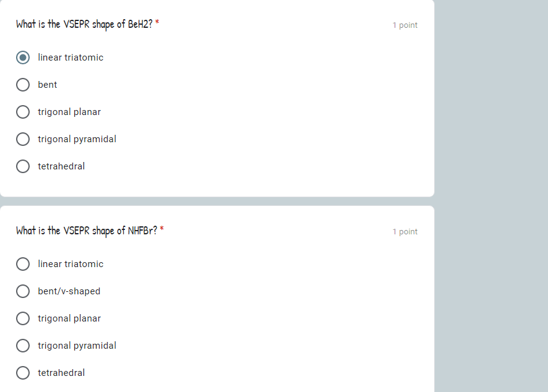Click the red required asterisk after NHFBr?
Image resolution: width=548 pixels, height=392 pixels.
click(x=162, y=229)
